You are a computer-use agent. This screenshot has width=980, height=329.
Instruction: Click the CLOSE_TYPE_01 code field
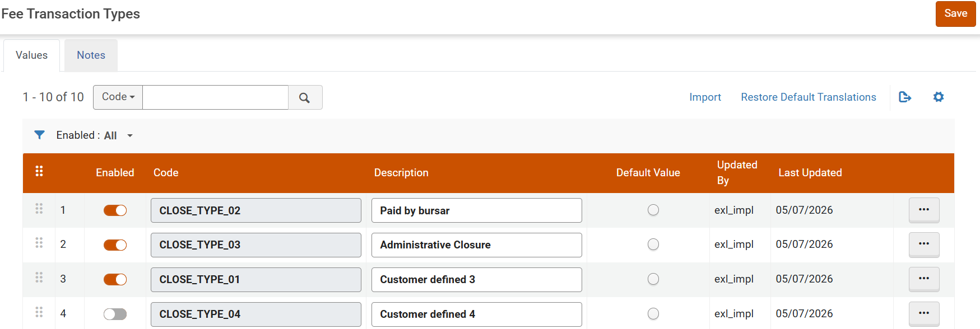pos(256,280)
